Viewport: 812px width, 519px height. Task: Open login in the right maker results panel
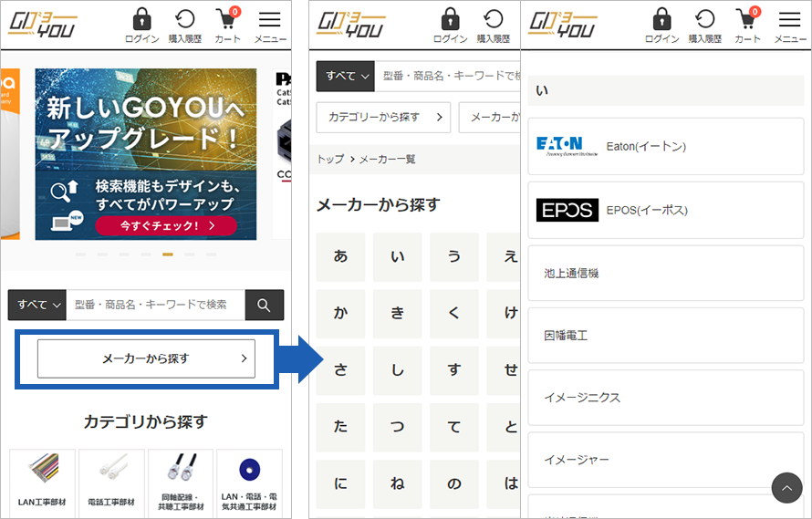(x=661, y=25)
